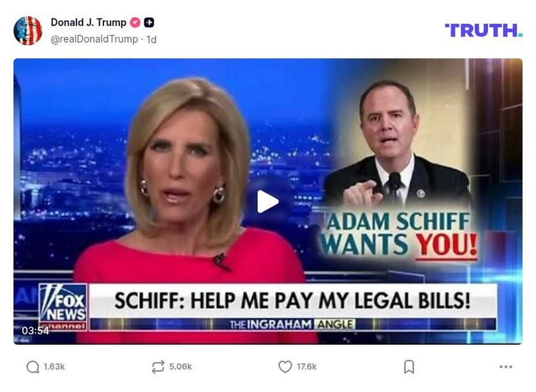View the 17.6k likes count

(307, 367)
